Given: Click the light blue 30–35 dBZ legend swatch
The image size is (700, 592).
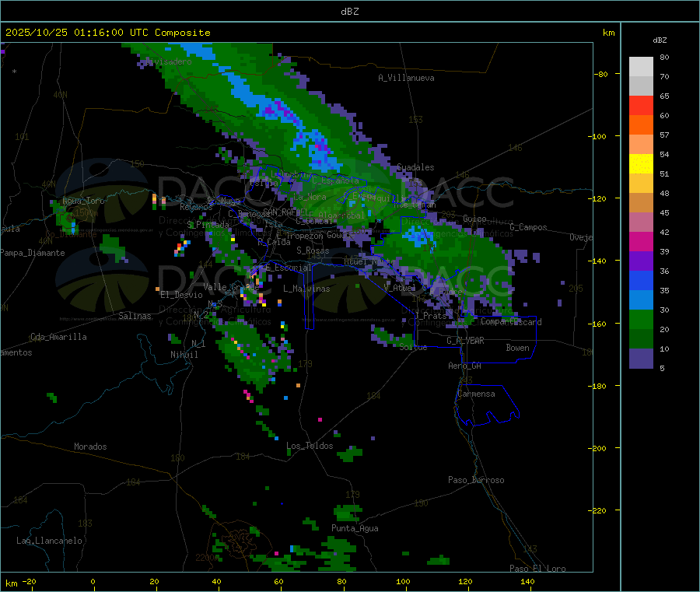Looking at the screenshot, I should point(641,300).
